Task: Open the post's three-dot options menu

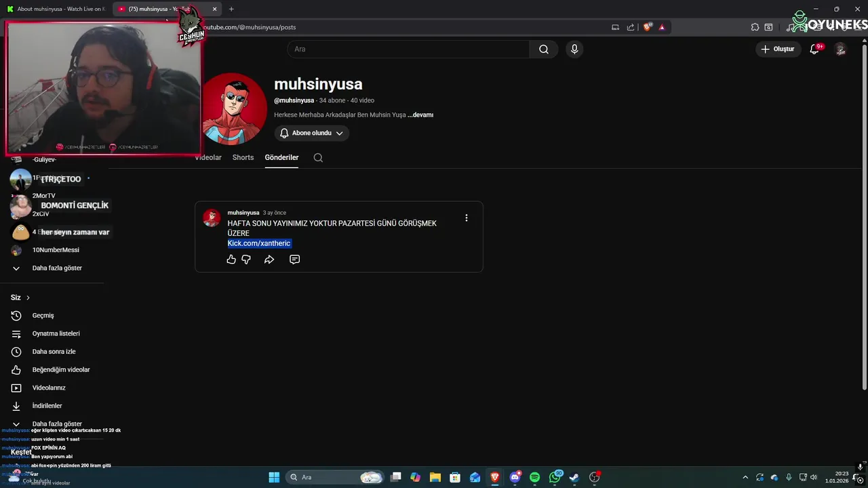Action: 466,218
